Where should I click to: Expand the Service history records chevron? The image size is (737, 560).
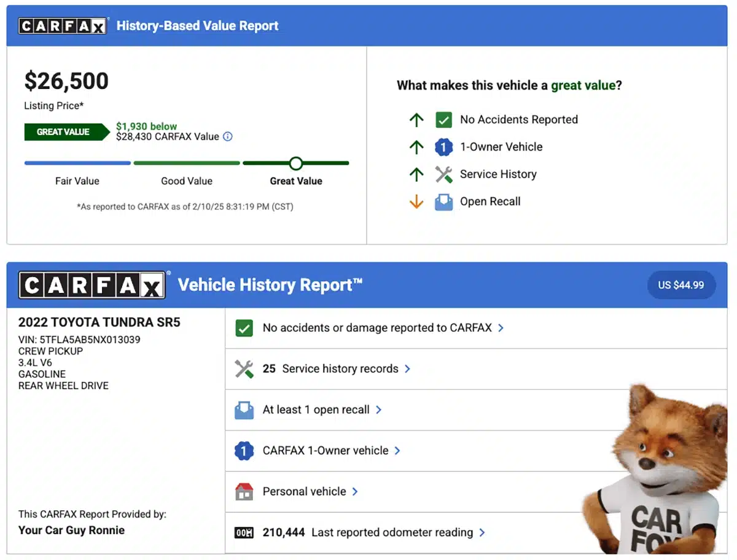(x=407, y=369)
